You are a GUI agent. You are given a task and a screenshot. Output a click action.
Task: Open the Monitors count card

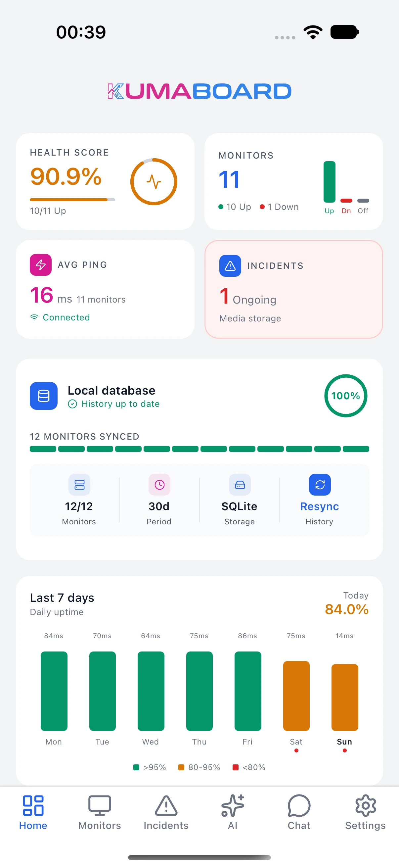293,182
